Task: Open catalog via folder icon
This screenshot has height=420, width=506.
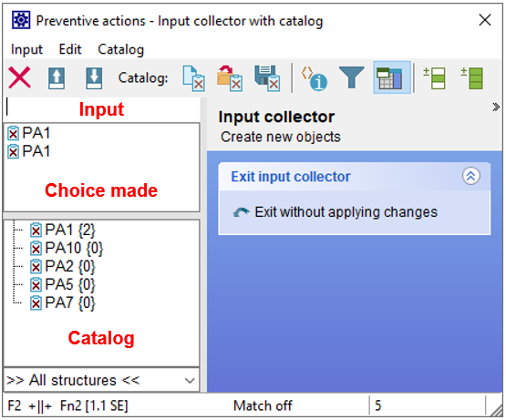Action: (x=230, y=78)
